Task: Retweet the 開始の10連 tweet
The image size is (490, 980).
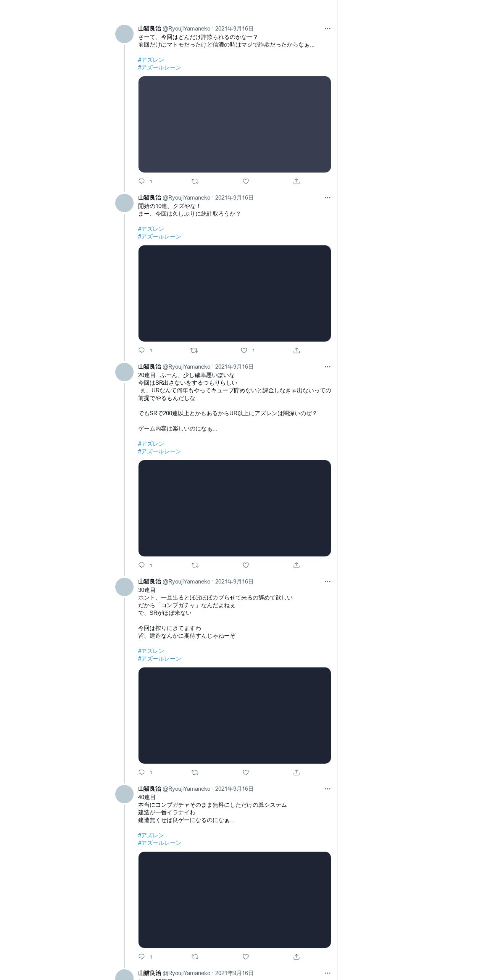Action: [x=194, y=350]
